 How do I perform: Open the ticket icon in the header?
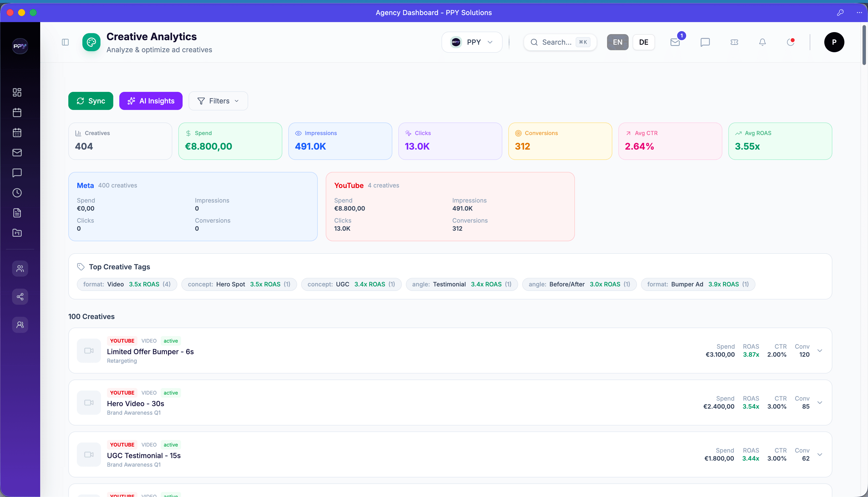point(734,42)
